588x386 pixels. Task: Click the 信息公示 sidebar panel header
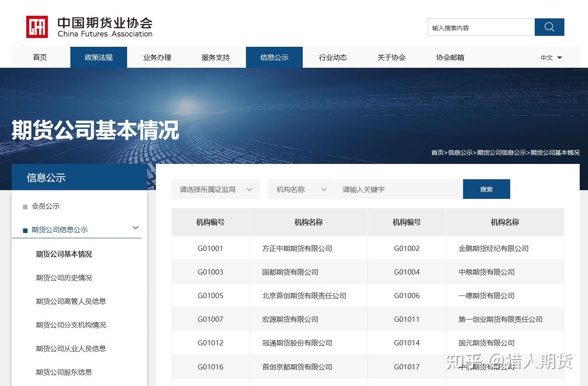[80, 177]
